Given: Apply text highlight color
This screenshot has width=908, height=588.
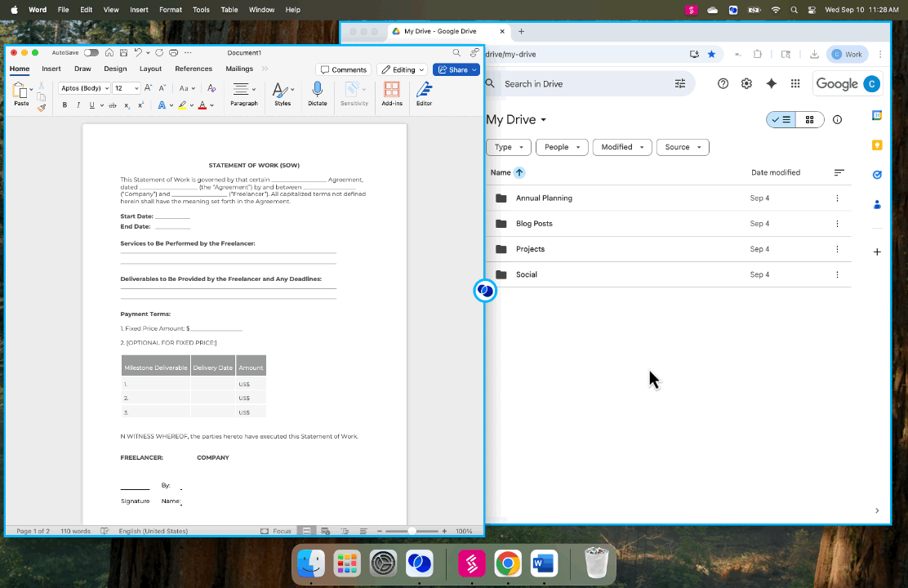Looking at the screenshot, I should click(x=183, y=105).
